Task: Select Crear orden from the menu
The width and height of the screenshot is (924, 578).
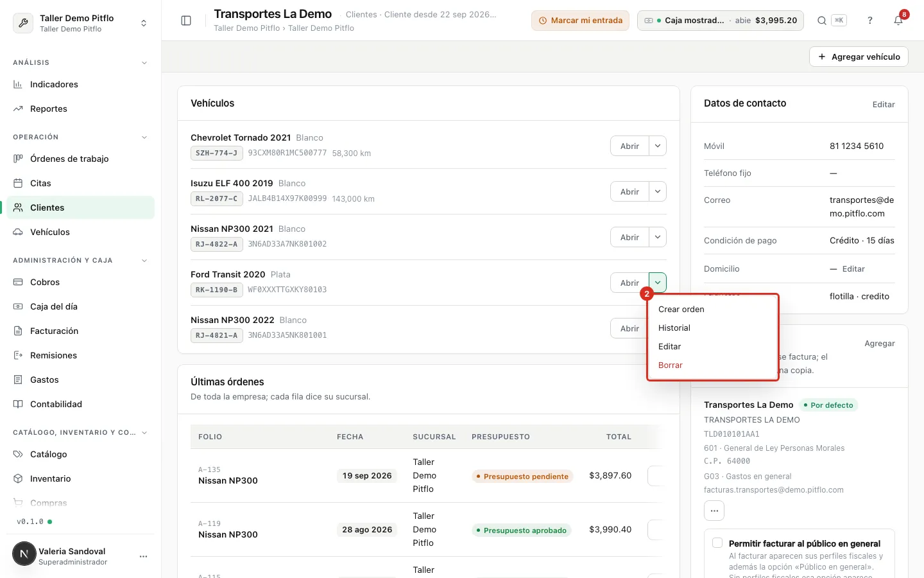Action: pyautogui.click(x=713, y=309)
